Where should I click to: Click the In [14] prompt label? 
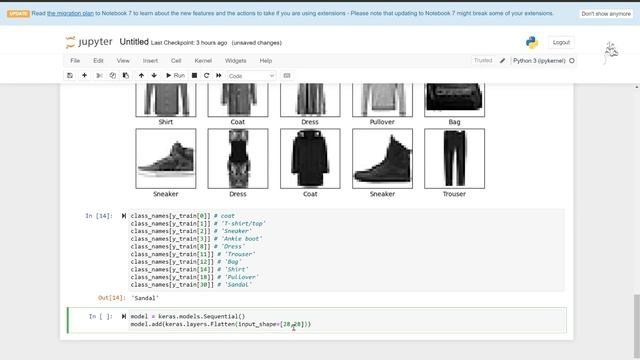pyautogui.click(x=99, y=216)
